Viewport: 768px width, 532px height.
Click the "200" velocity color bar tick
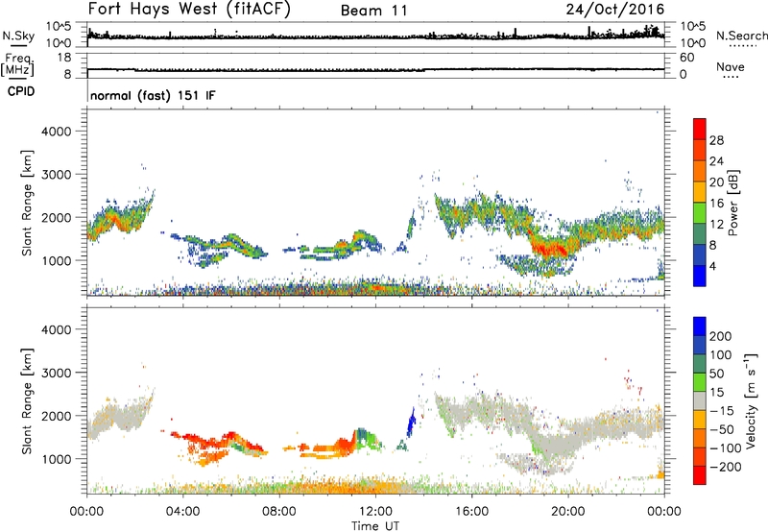(721, 336)
